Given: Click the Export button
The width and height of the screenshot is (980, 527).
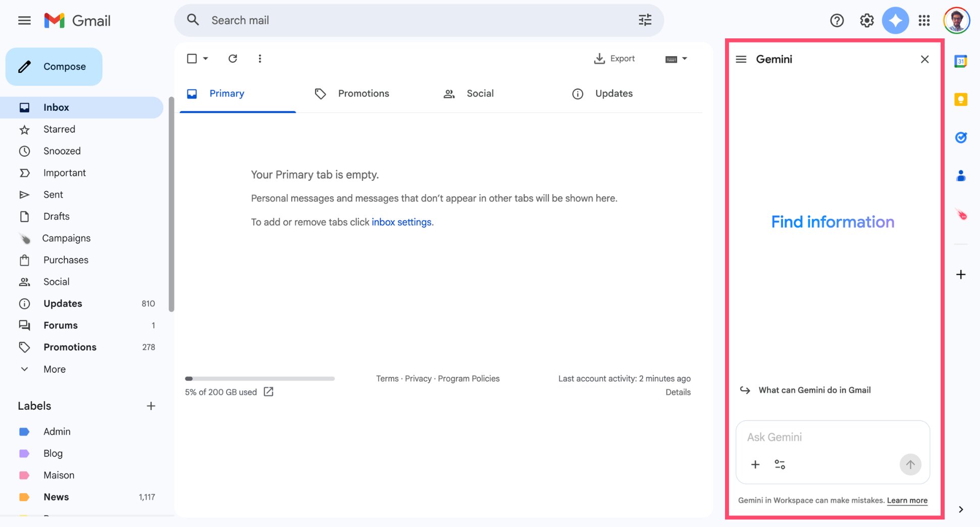Looking at the screenshot, I should (614, 59).
